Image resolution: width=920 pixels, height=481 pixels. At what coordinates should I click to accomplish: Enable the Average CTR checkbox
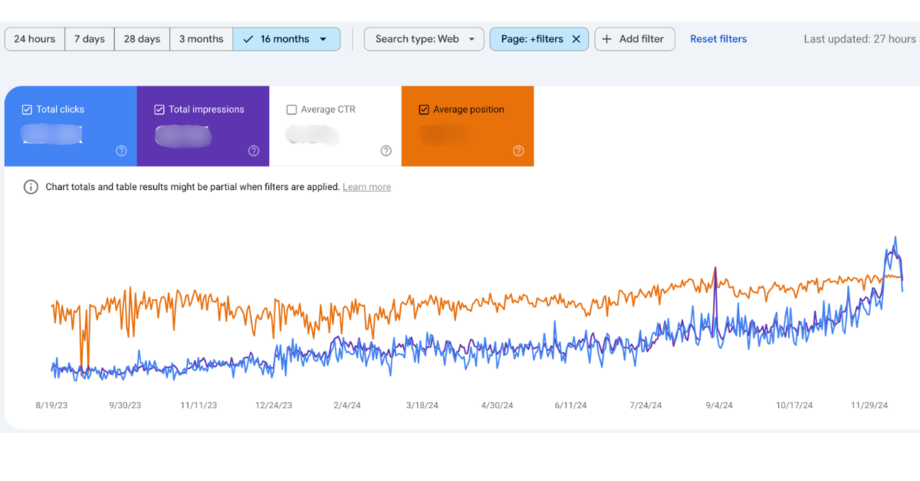click(291, 110)
